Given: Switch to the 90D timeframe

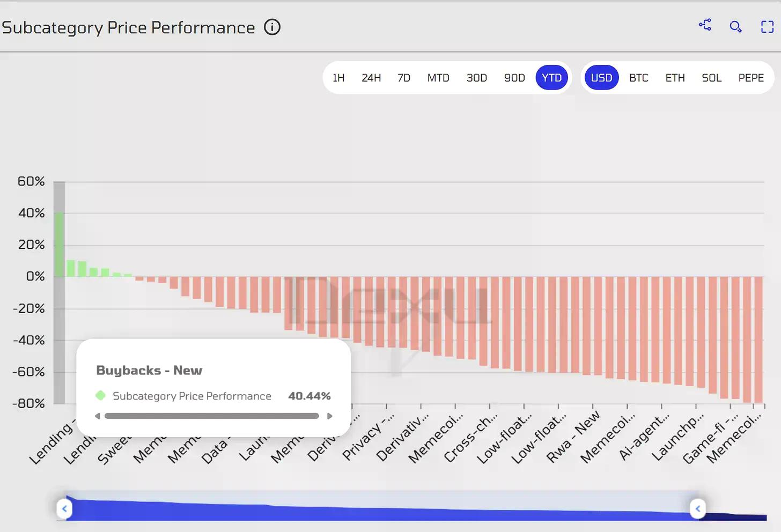Looking at the screenshot, I should coord(514,78).
